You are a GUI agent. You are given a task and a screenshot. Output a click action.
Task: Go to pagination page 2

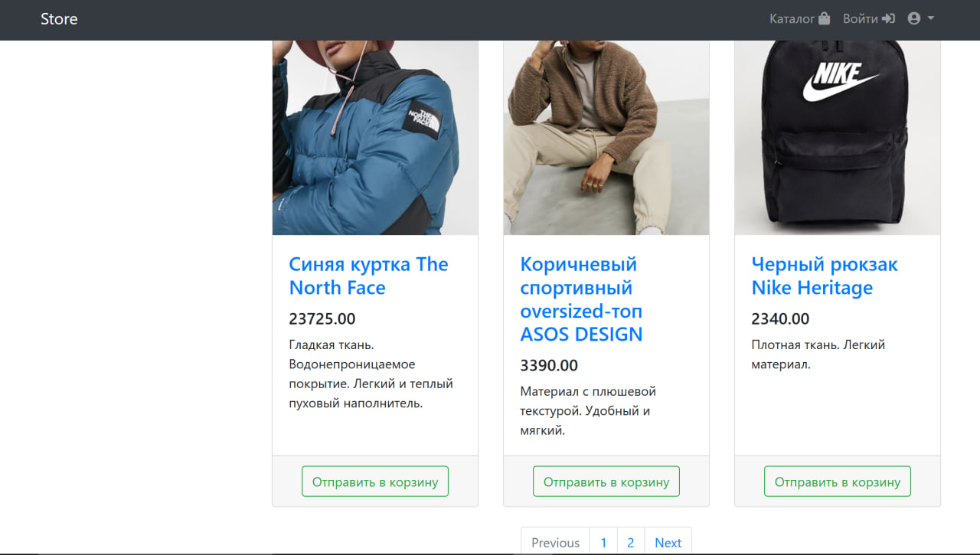pos(631,541)
